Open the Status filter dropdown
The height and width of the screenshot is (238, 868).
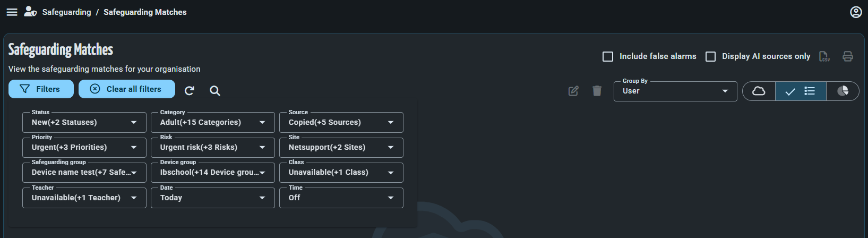[x=84, y=122]
